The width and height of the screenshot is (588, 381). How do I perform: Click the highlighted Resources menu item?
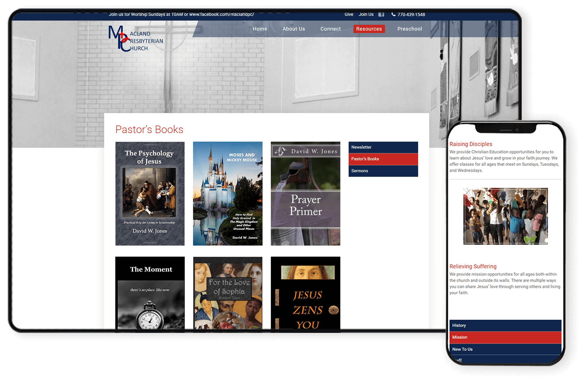(369, 29)
